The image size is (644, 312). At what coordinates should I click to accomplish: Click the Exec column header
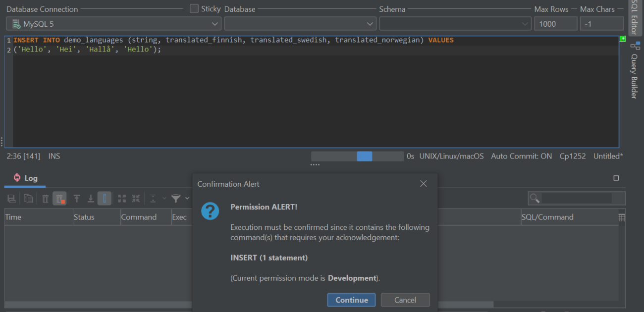click(x=181, y=217)
